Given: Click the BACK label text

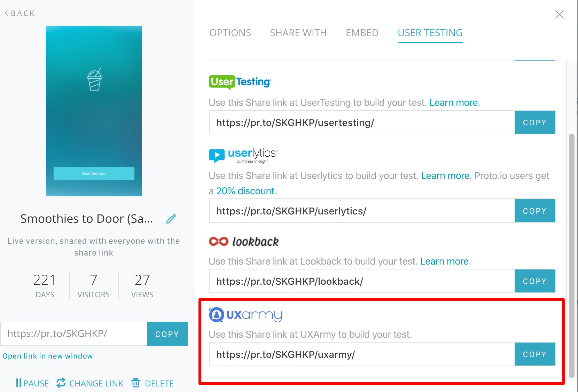Looking at the screenshot, I should pos(23,13).
